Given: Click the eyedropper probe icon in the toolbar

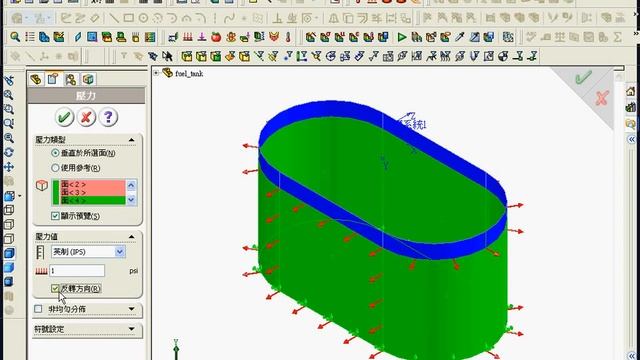Looking at the screenshot, I should tap(460, 37).
